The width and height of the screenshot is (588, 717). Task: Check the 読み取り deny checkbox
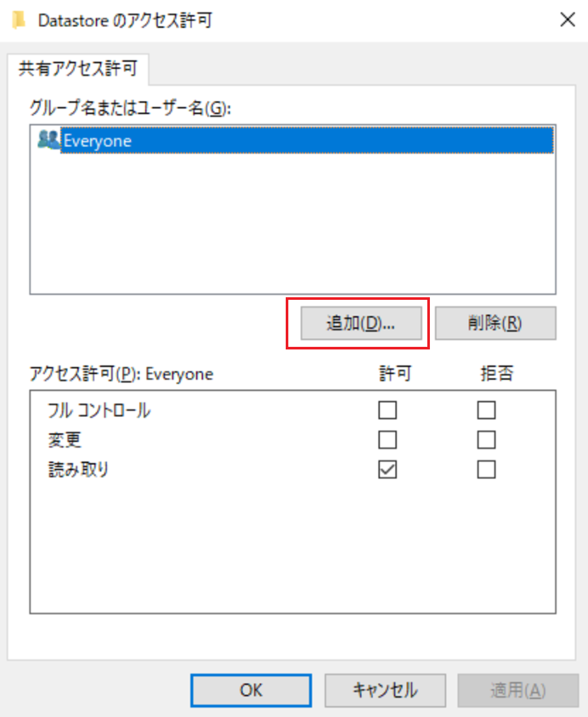486,470
